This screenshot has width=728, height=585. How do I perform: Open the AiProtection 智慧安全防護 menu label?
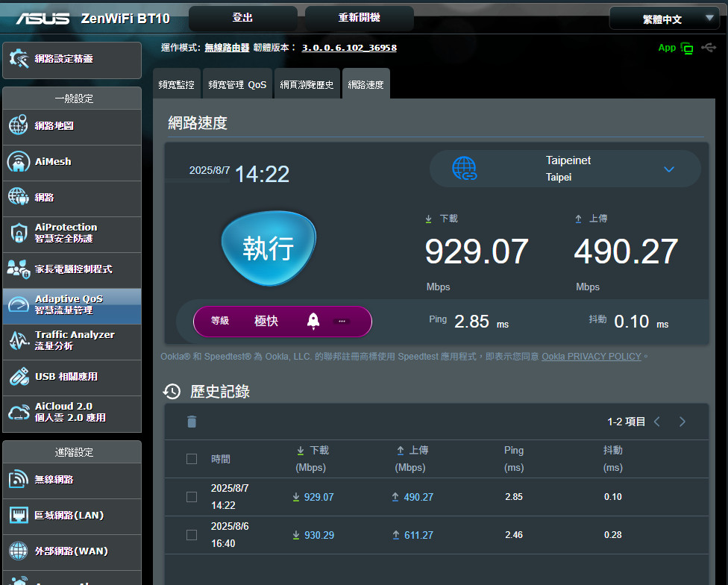pyautogui.click(x=66, y=233)
